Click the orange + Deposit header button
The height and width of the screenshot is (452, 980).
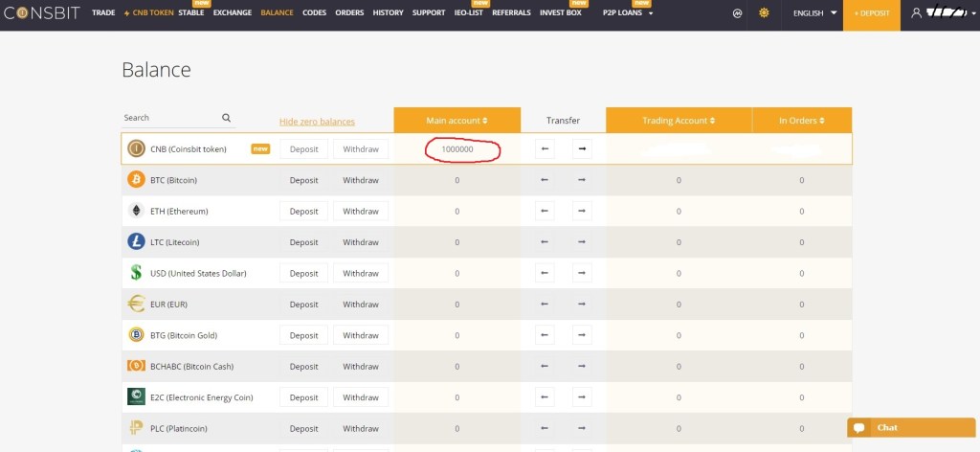[871, 14]
